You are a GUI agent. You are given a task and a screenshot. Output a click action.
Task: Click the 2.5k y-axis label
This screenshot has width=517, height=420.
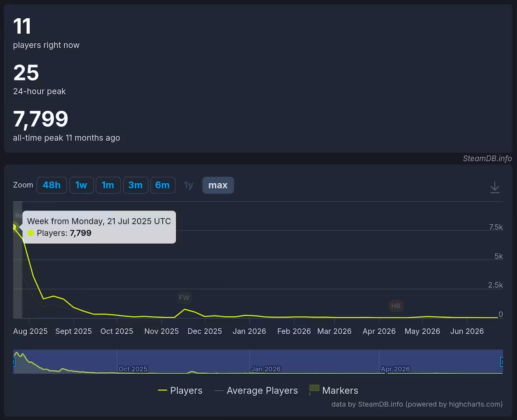pos(496,285)
